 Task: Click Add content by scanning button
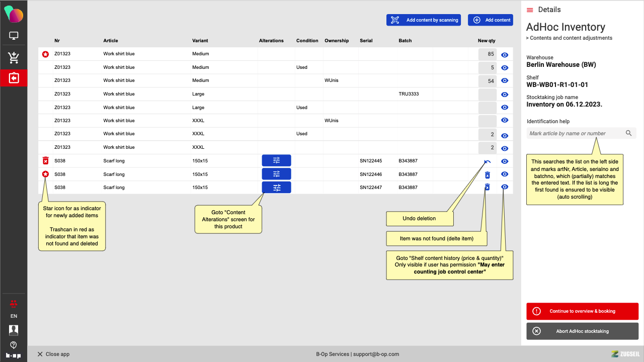(424, 20)
